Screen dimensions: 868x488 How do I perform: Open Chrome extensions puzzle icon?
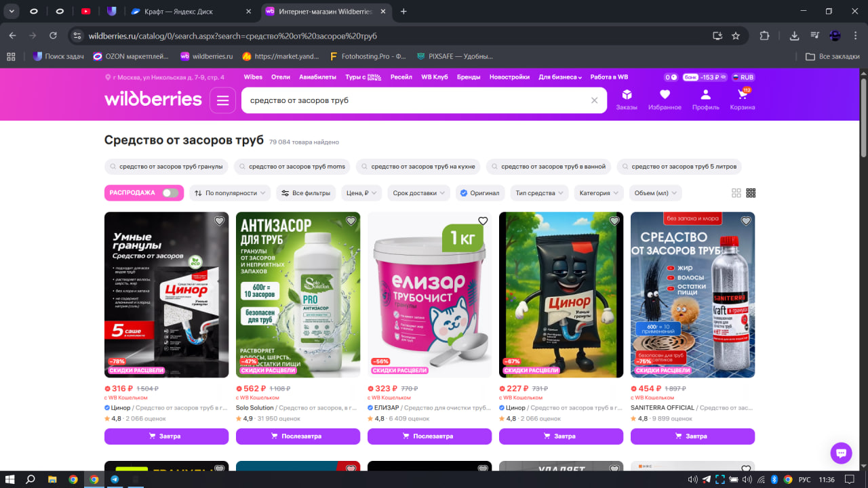[765, 36]
